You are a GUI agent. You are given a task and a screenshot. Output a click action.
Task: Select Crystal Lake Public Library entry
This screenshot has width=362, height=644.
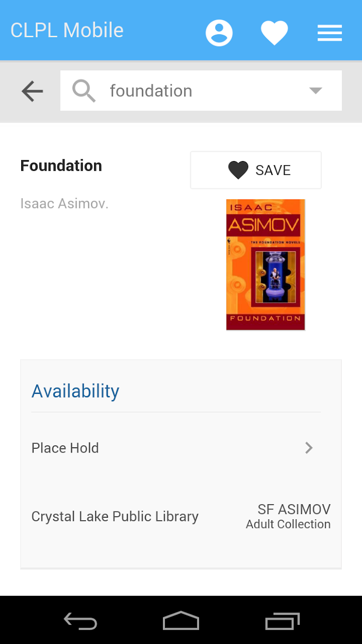pos(115,517)
